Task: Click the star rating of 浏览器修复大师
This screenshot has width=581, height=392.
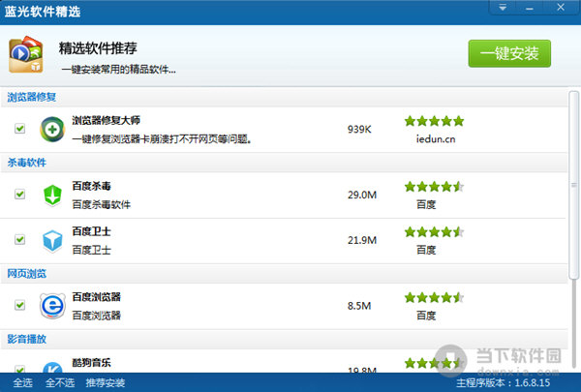Action: click(434, 121)
